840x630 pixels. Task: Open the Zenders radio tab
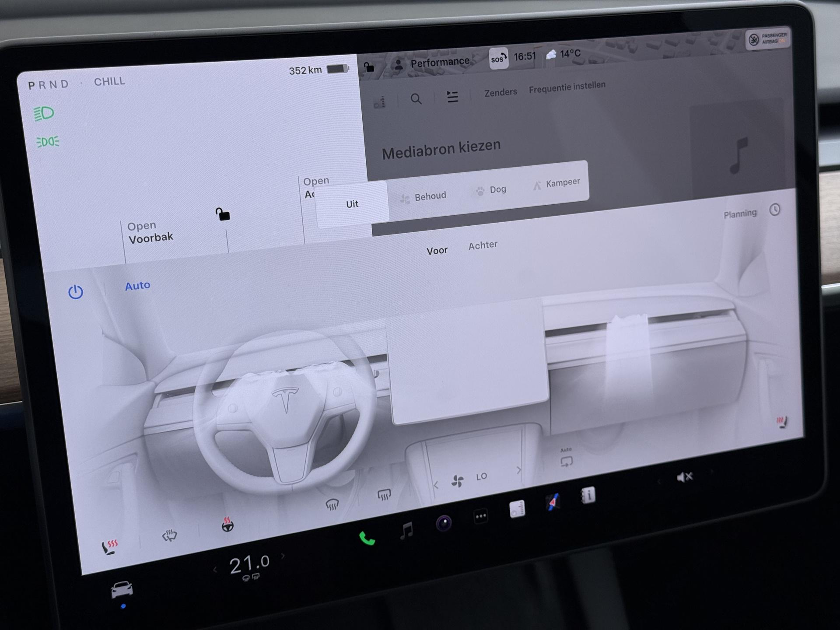pos(500,92)
